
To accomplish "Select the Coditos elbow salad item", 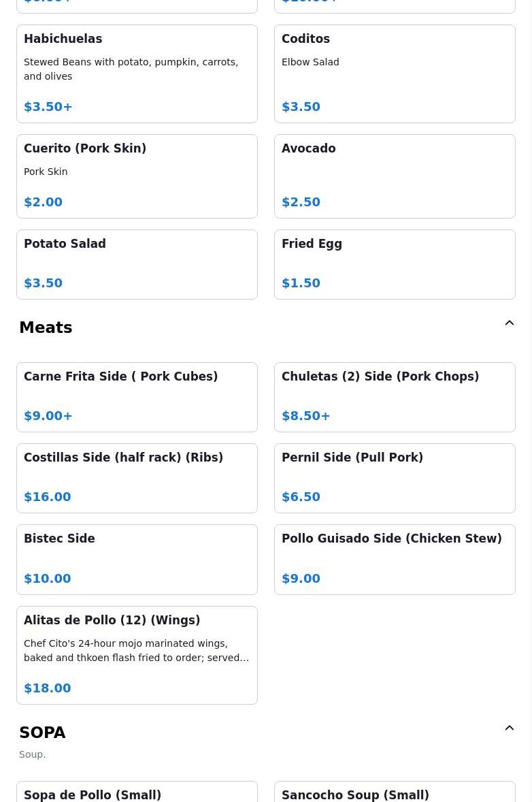I will (x=395, y=74).
